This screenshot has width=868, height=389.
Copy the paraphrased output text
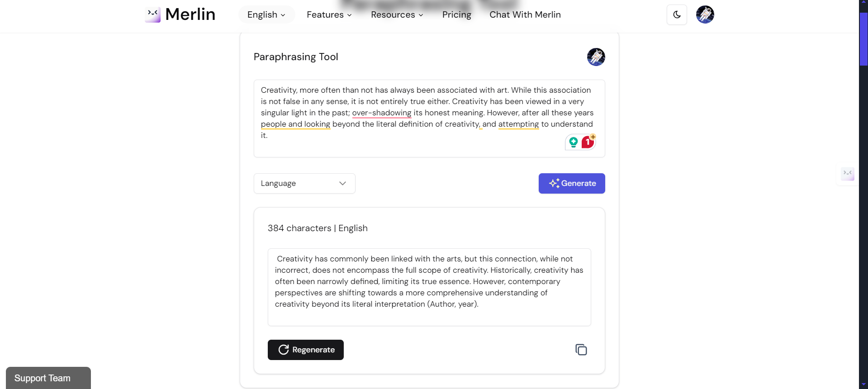(581, 349)
